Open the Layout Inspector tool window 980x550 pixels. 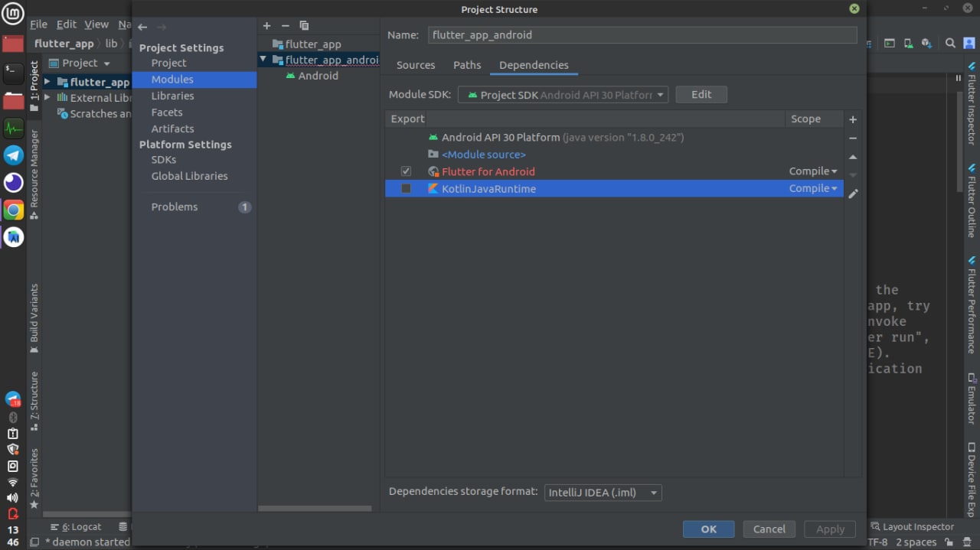click(913, 527)
